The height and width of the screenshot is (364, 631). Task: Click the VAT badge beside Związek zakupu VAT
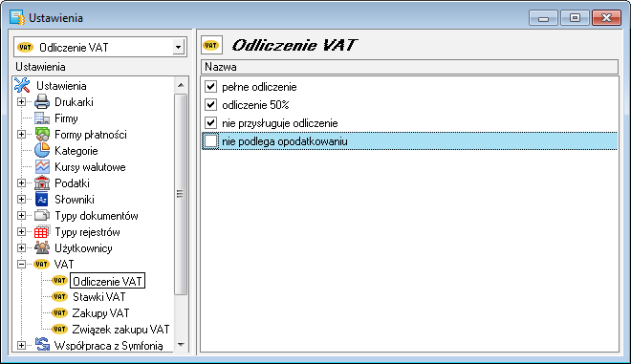pyautogui.click(x=59, y=329)
